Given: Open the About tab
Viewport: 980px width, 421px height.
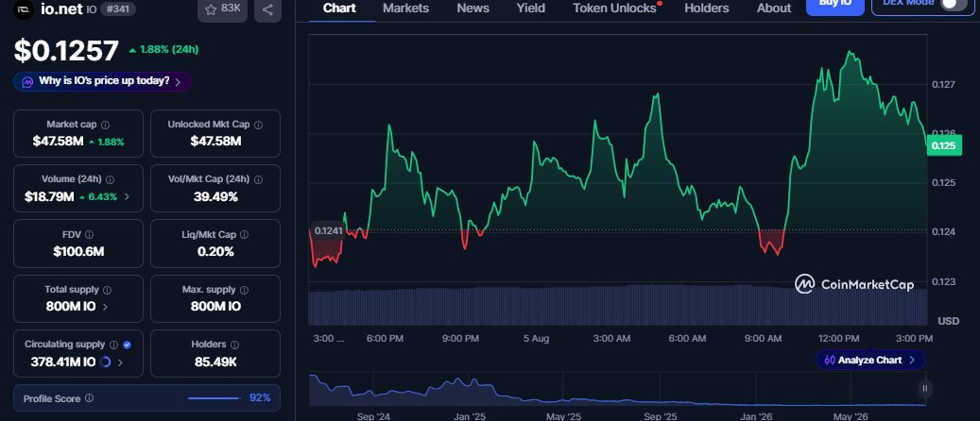Looking at the screenshot, I should click(x=774, y=8).
